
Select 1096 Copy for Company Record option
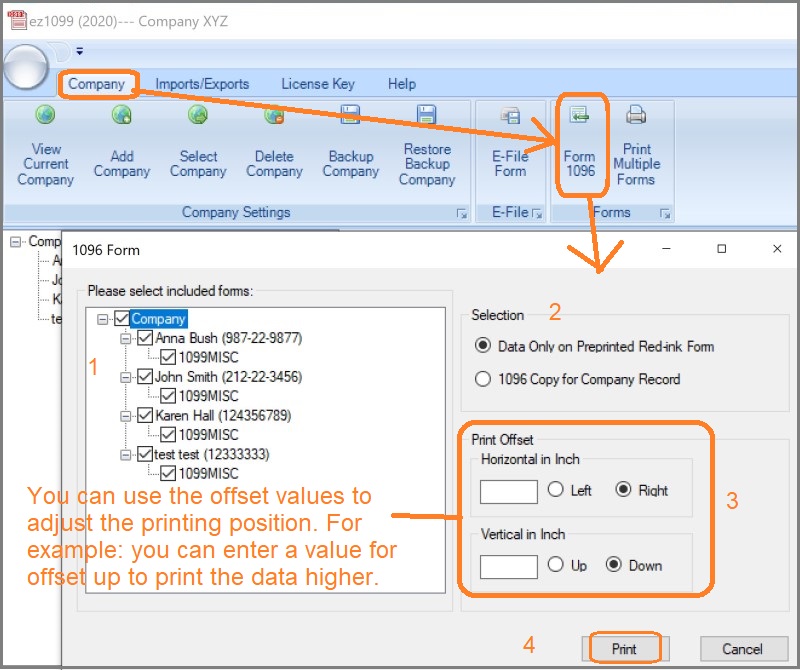tap(484, 379)
